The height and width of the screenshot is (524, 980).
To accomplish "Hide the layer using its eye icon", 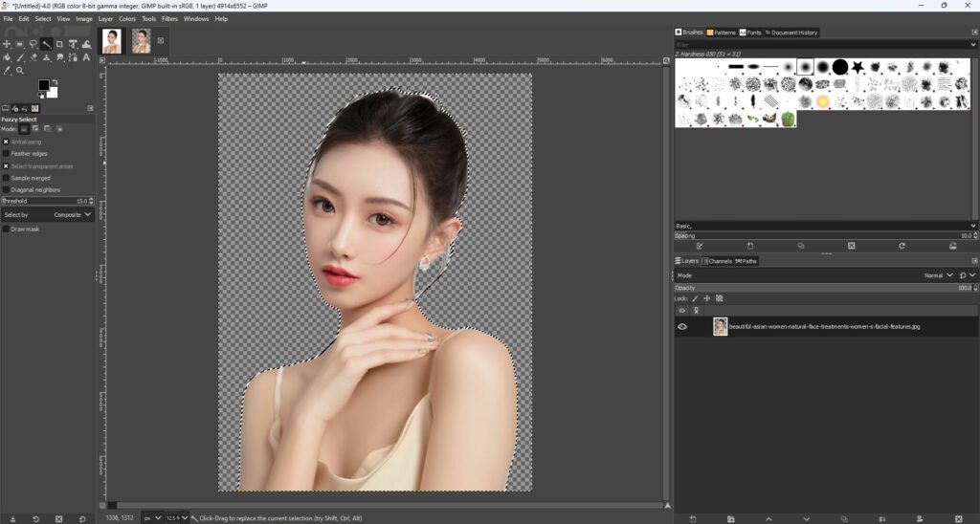I will point(681,327).
